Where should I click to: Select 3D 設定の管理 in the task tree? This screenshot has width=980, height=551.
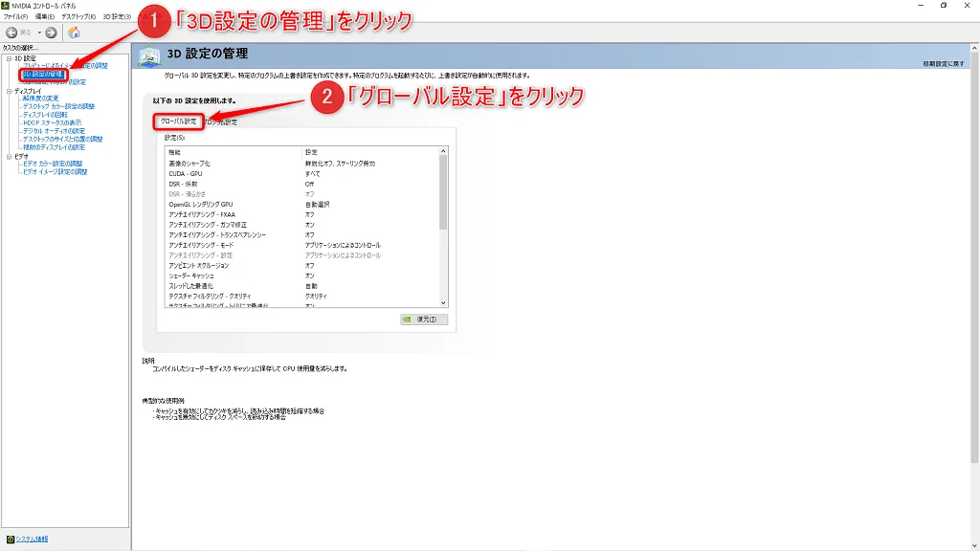coord(43,75)
